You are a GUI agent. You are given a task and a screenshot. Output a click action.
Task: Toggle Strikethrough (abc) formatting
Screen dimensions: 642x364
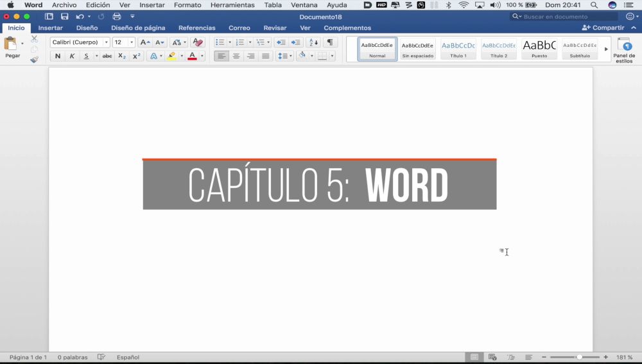tap(107, 56)
